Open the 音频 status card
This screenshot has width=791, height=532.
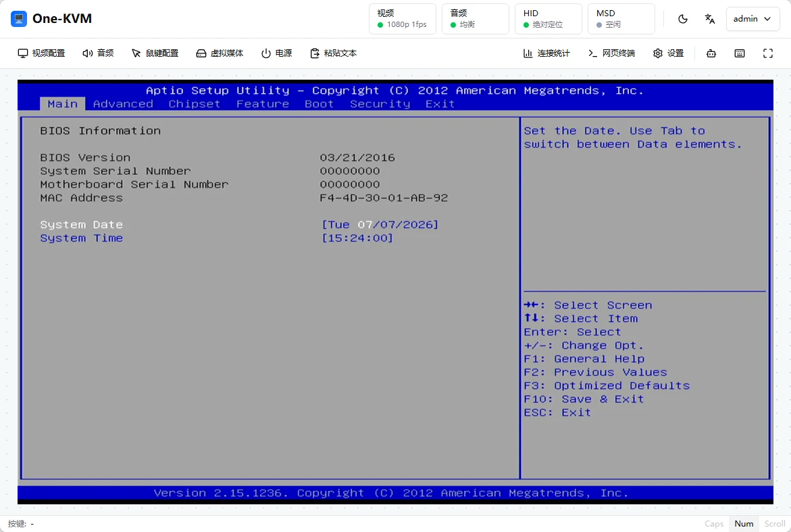(x=475, y=19)
